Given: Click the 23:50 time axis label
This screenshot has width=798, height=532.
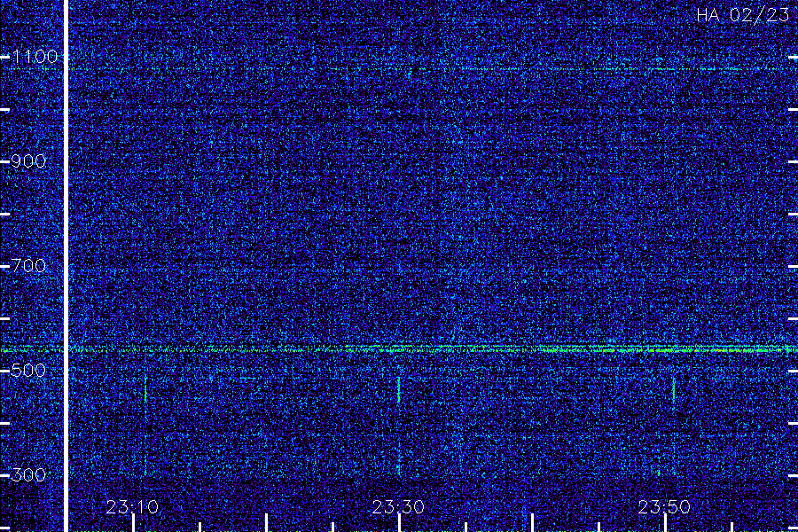Looking at the screenshot, I should (x=664, y=507).
